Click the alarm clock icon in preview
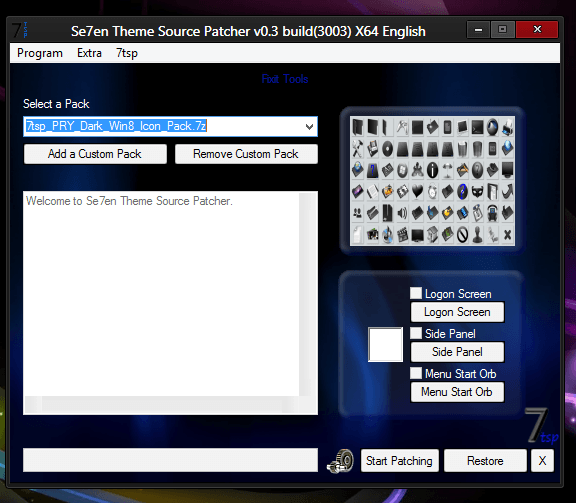Viewport: 576px width, 503px height. tap(432, 191)
